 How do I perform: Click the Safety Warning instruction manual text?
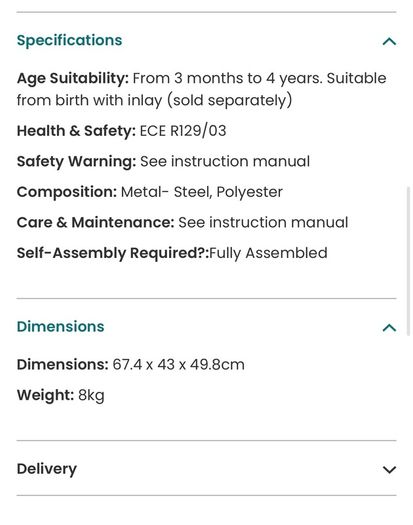[x=225, y=161]
